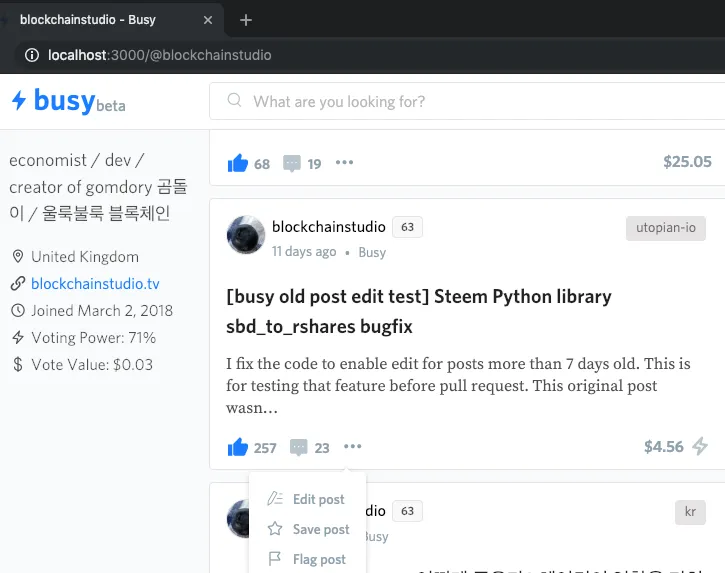Show the 257 voters list
Image resolution: width=725 pixels, height=573 pixels.
pos(265,448)
